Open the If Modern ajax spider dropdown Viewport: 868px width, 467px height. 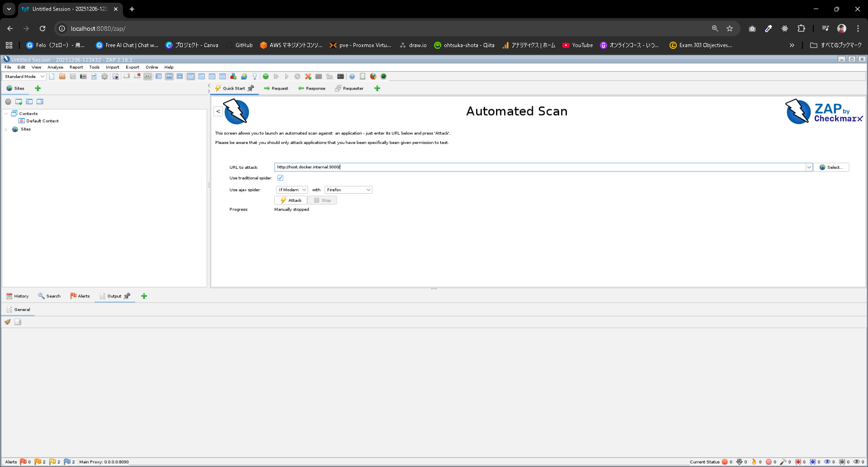(292, 190)
